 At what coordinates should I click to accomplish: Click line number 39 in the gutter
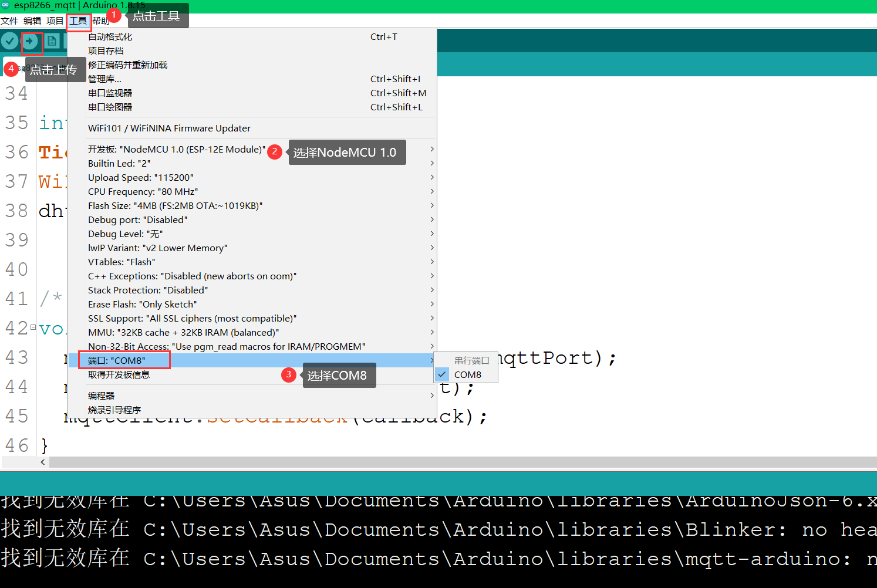click(x=16, y=240)
